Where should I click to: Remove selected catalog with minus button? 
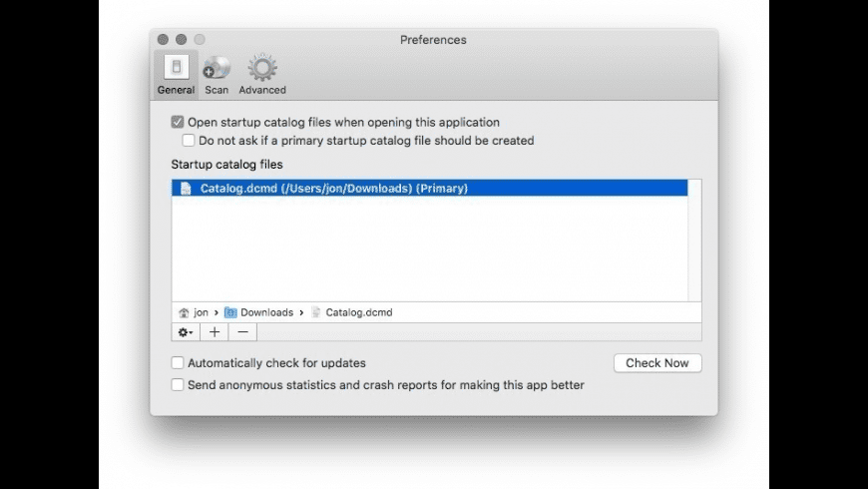coord(242,332)
